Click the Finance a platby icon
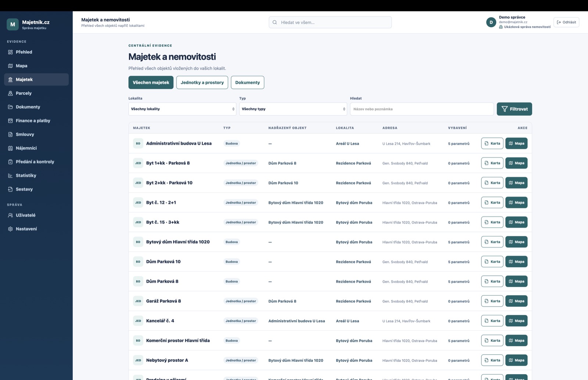 click(10, 121)
